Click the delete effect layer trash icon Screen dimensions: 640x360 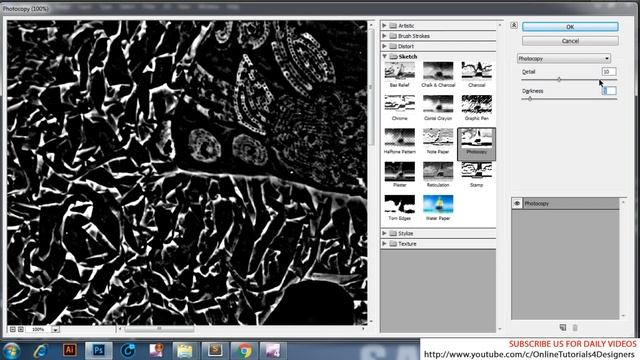point(575,327)
